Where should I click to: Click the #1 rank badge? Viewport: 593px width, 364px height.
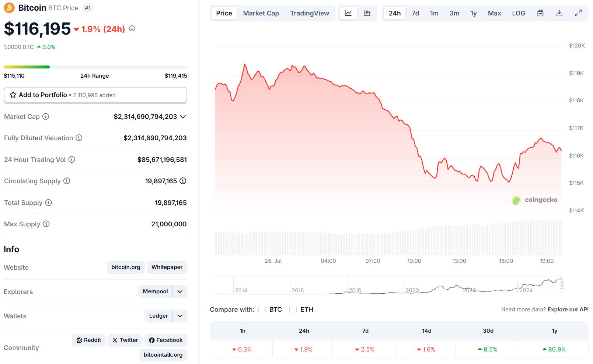click(x=88, y=8)
